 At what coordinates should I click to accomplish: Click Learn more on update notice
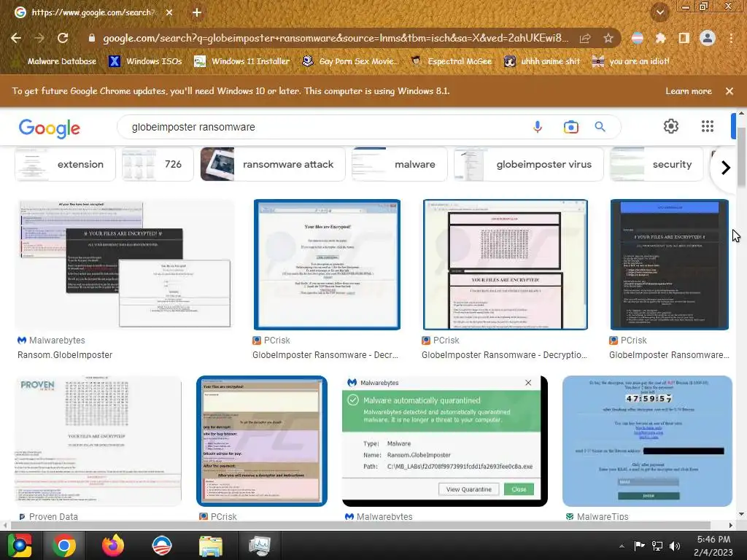click(689, 91)
